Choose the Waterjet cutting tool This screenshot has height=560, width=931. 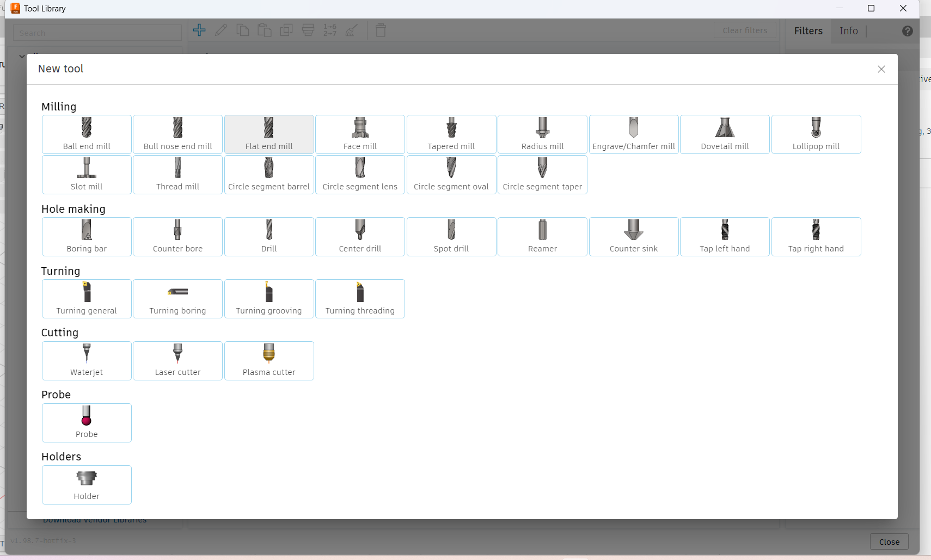87,361
